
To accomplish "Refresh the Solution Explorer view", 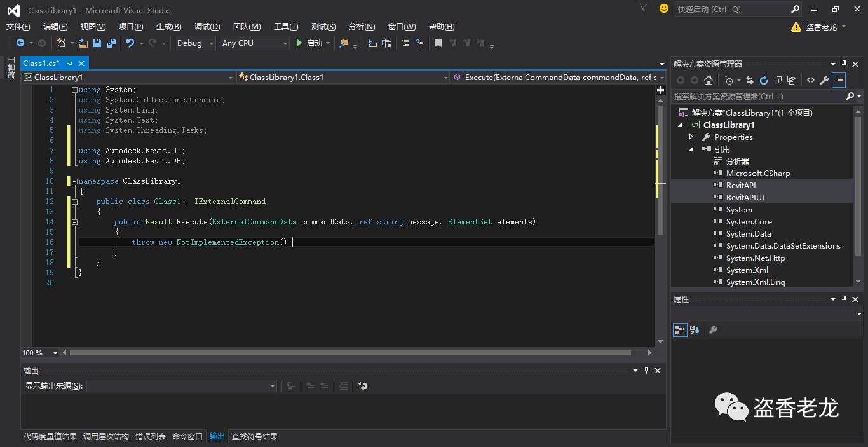I will [764, 80].
